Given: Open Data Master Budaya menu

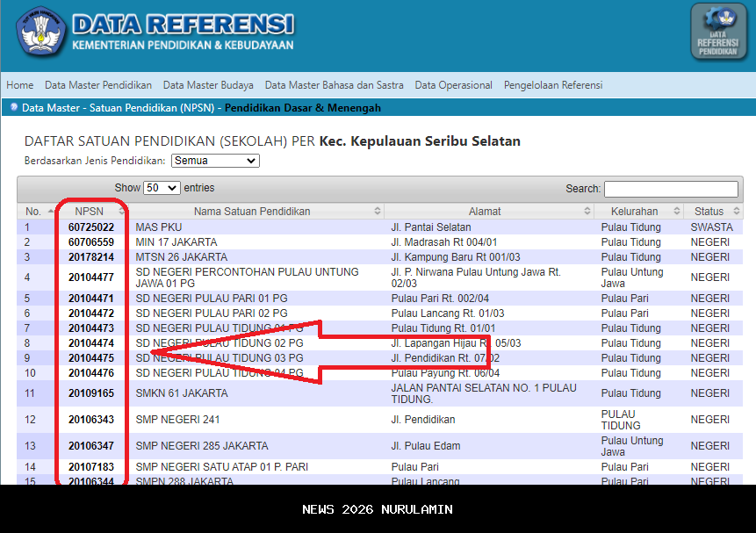Looking at the screenshot, I should (x=208, y=85).
